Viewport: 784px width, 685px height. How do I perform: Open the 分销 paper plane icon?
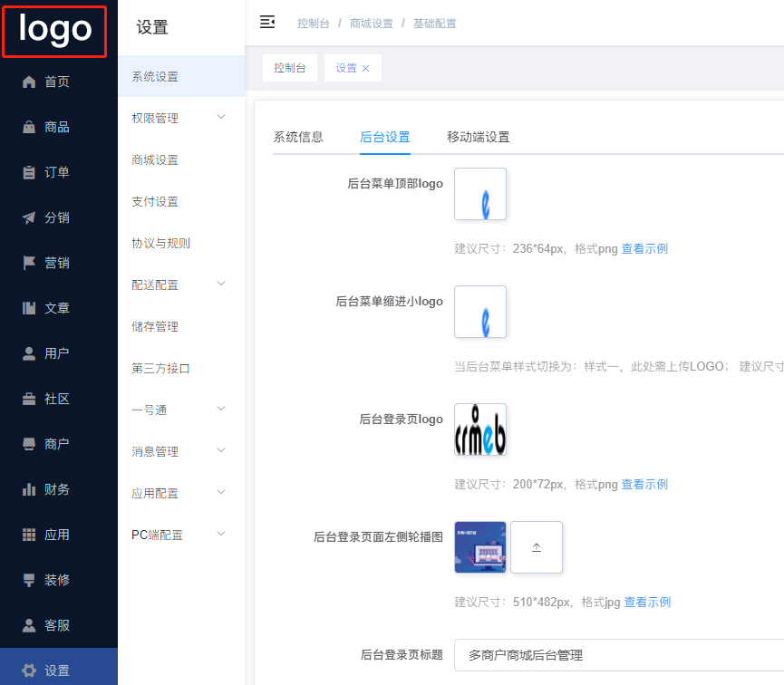click(x=29, y=217)
